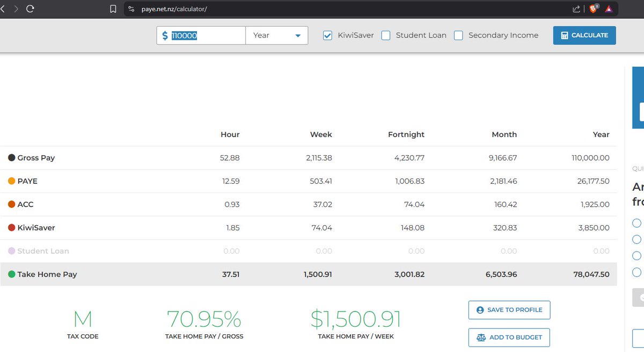Image resolution: width=644 pixels, height=352 pixels.
Task: Click the Year column header in table
Action: pos(601,134)
